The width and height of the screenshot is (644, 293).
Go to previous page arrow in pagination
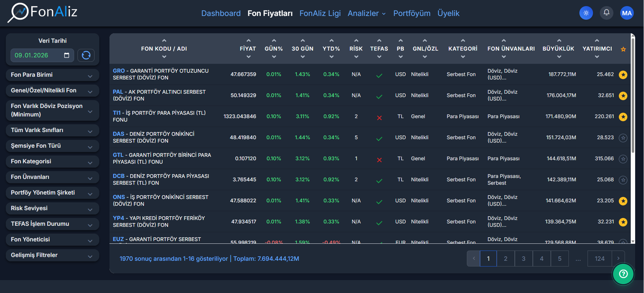point(474,258)
